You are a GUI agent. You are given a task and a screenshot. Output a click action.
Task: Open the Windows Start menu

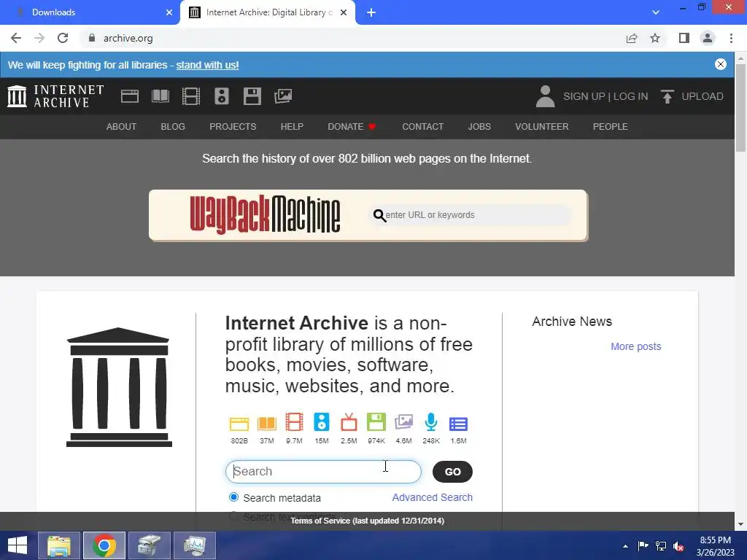(18, 545)
